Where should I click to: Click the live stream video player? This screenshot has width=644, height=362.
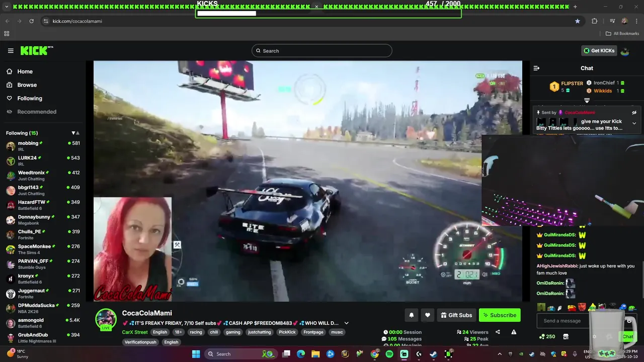[308, 181]
